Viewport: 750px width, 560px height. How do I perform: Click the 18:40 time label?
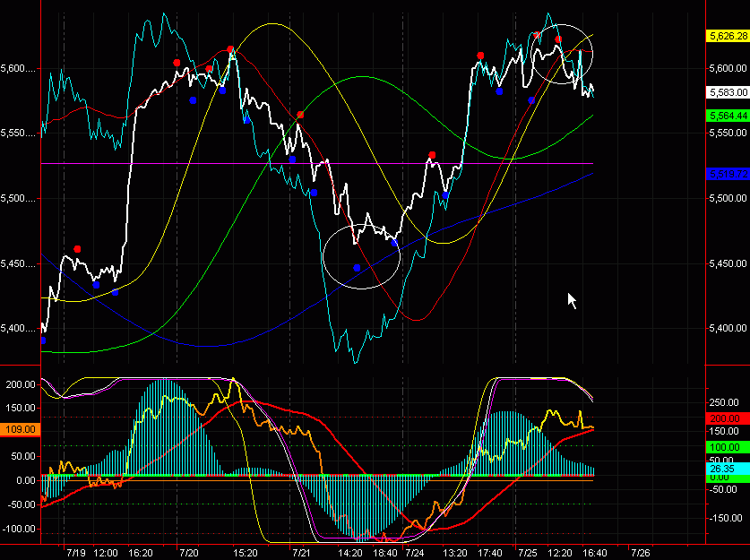(x=385, y=553)
